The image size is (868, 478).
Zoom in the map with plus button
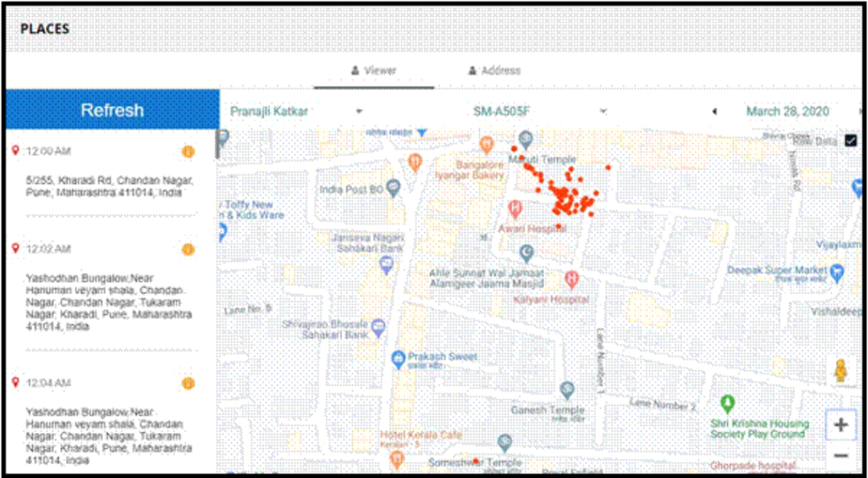tap(841, 425)
